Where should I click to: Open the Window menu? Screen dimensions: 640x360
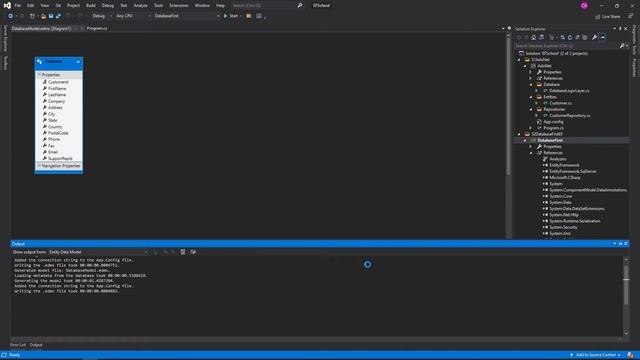tap(202, 6)
